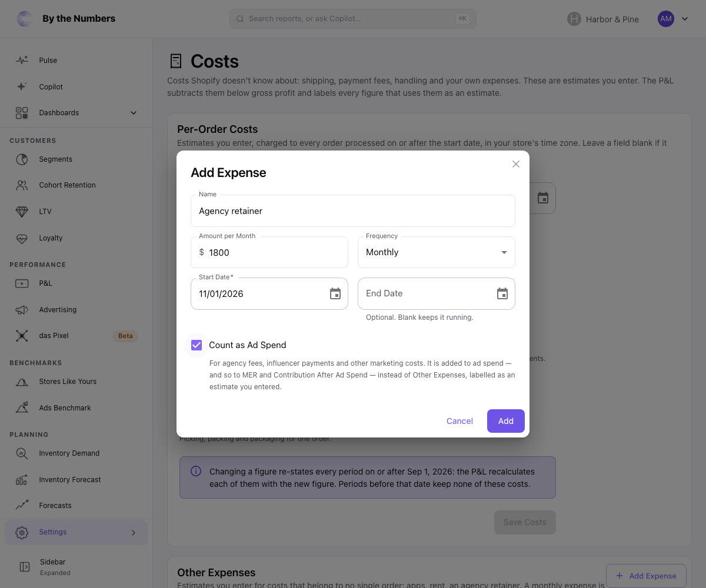
Task: Click the Harbor & Pine store avatar
Action: pos(574,19)
